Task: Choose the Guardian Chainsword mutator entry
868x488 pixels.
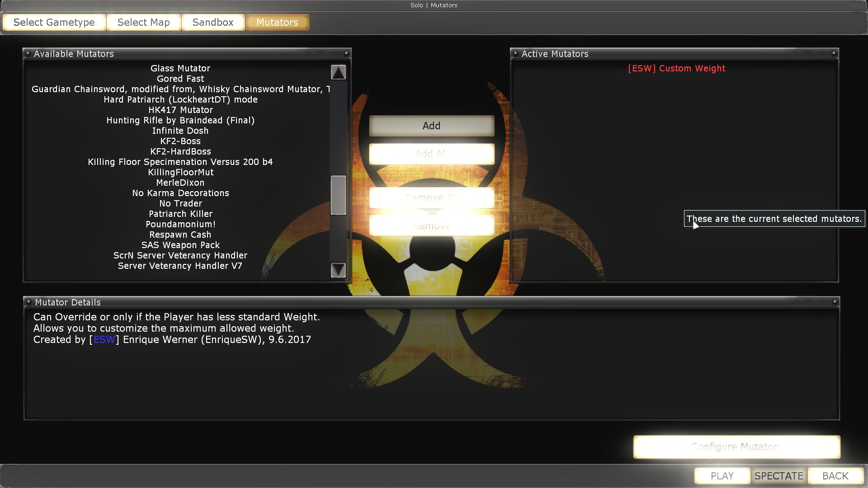Action: coord(180,89)
